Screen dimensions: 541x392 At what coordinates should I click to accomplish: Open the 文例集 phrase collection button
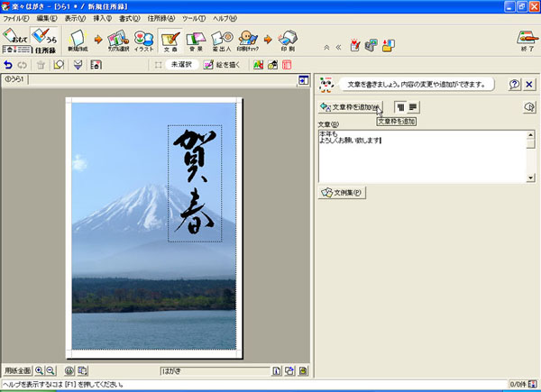343,192
